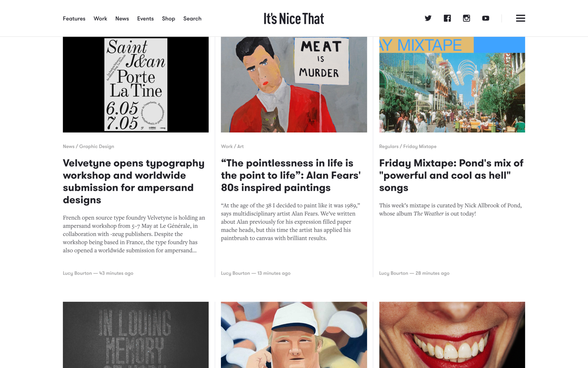Viewport: 588px width, 368px height.
Task: Open Velvetyne typography workshop headline
Action: tap(134, 181)
